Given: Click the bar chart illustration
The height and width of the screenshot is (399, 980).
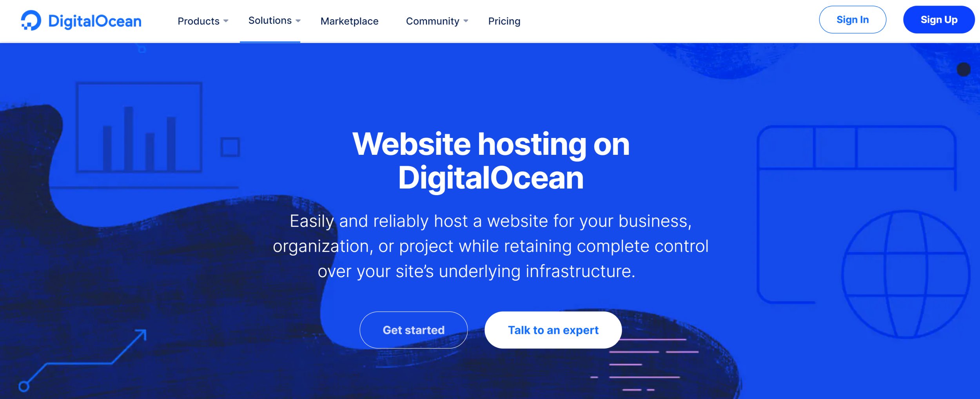Looking at the screenshot, I should click(139, 127).
